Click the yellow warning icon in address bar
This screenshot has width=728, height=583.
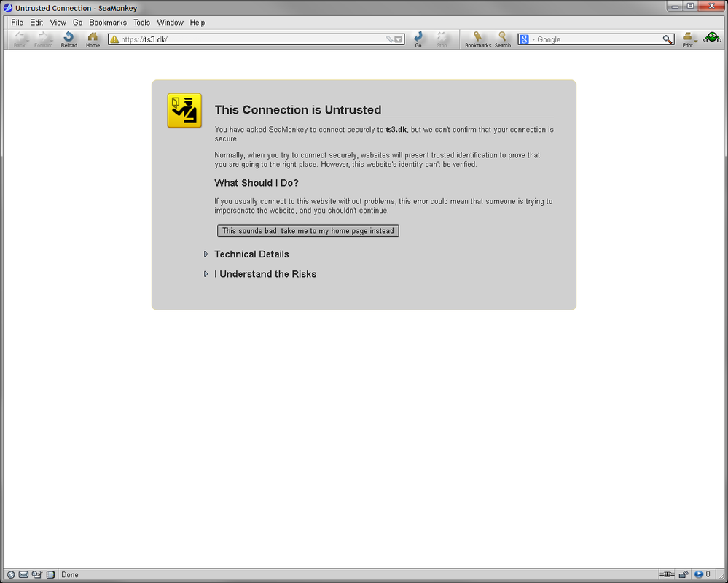click(114, 39)
